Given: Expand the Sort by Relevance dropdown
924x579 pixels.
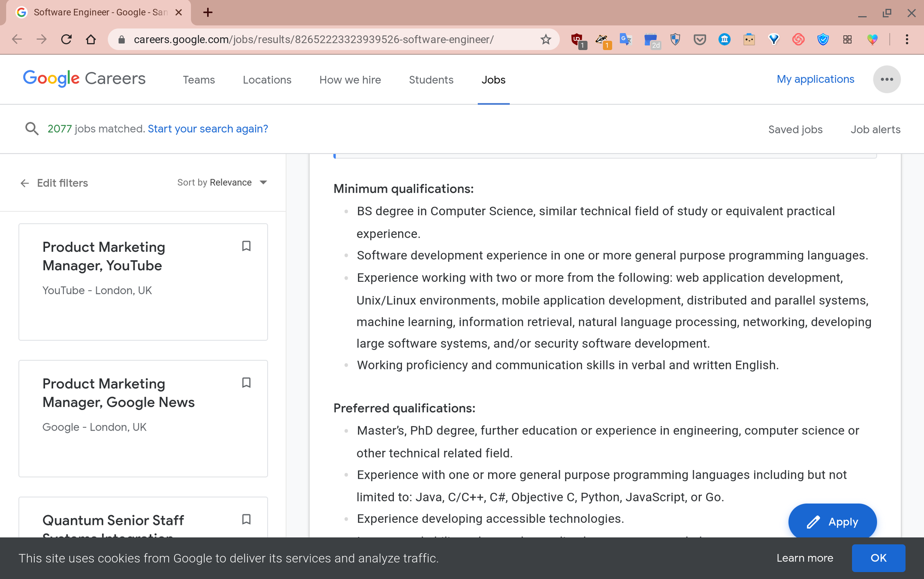Looking at the screenshot, I should click(222, 183).
